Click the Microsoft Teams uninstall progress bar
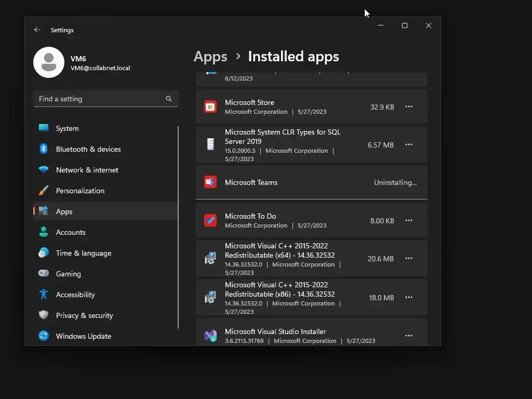Image resolution: width=532 pixels, height=399 pixels. click(x=312, y=199)
